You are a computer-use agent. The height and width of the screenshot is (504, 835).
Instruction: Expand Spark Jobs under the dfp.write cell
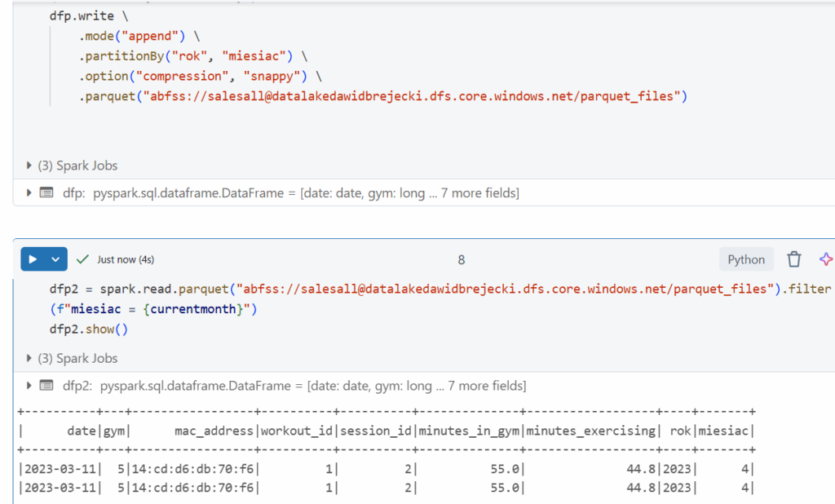click(x=30, y=166)
